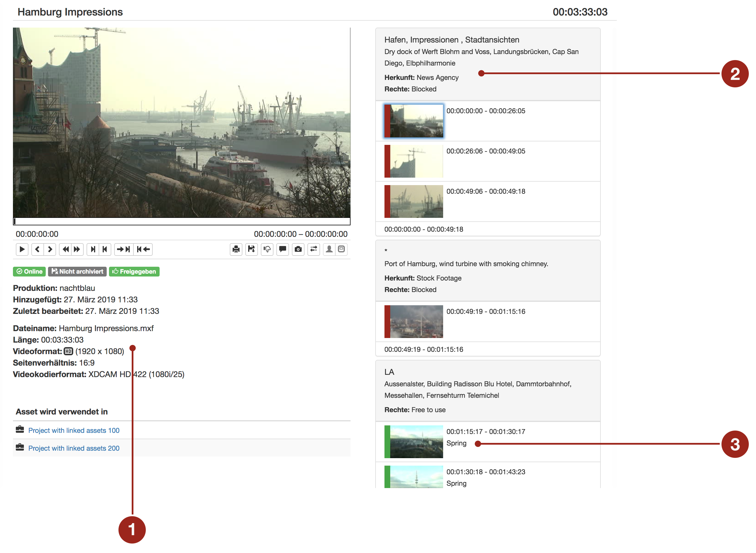Click the swap arrows transfer icon

click(314, 249)
